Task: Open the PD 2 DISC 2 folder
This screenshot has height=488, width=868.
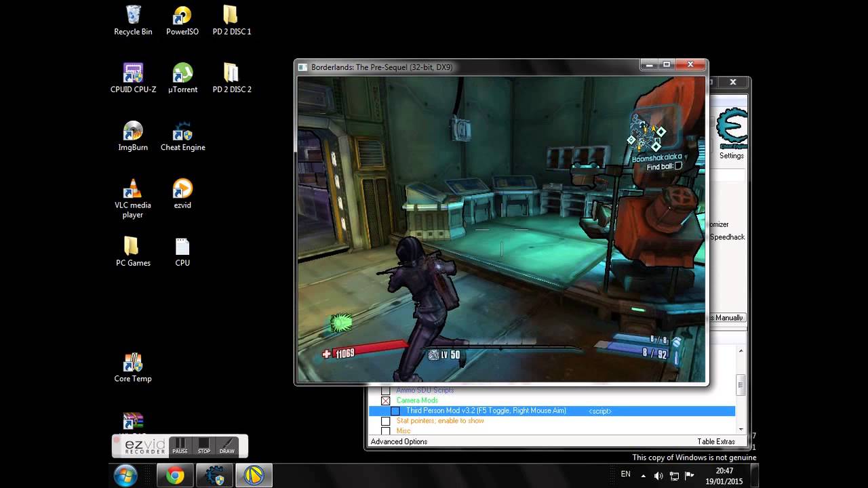Action: 232,78
